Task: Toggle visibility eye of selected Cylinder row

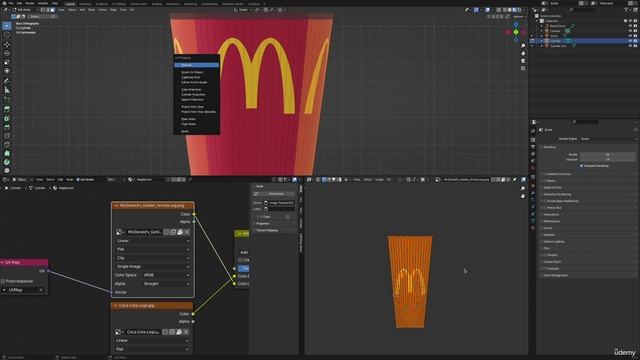Action: pos(630,41)
